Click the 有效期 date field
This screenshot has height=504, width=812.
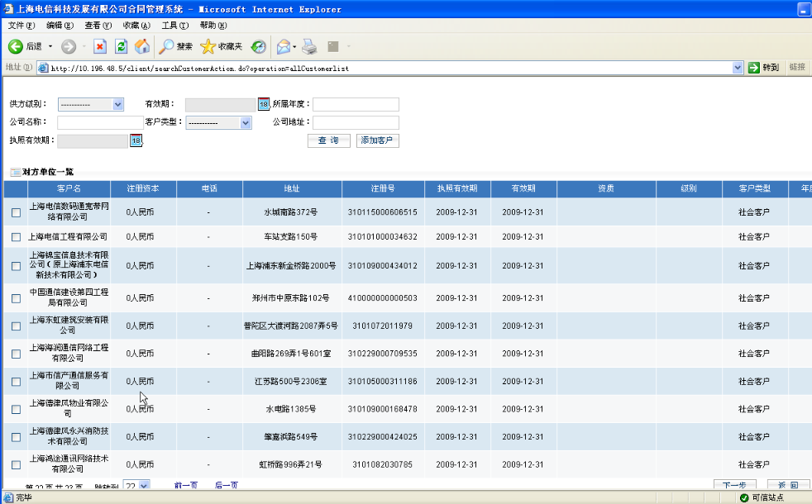click(221, 105)
